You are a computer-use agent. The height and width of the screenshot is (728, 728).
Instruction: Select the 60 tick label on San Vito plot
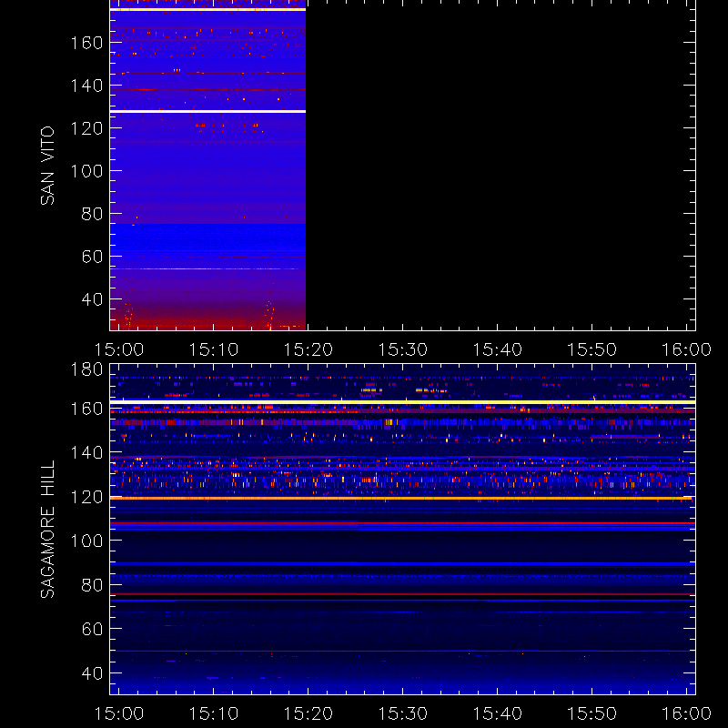point(92,257)
